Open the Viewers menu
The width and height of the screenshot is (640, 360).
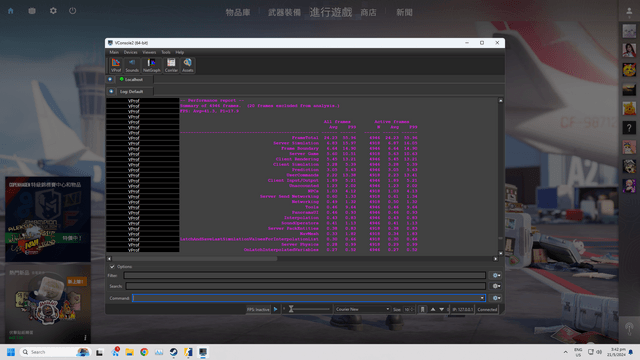149,52
